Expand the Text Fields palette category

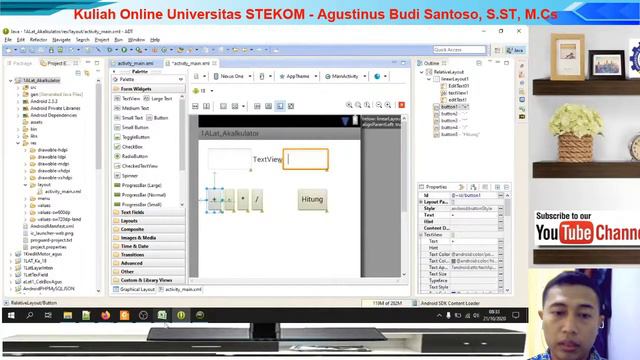[148, 212]
